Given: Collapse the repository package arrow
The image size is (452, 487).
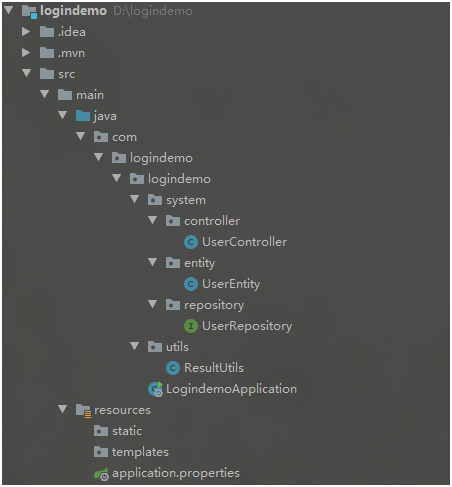Looking at the screenshot, I should (152, 304).
